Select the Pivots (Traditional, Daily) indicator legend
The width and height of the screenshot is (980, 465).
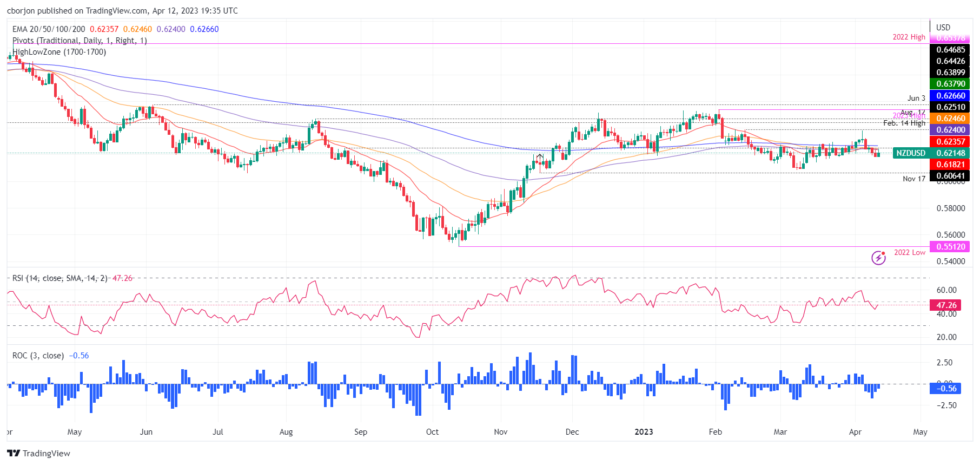pos(80,41)
